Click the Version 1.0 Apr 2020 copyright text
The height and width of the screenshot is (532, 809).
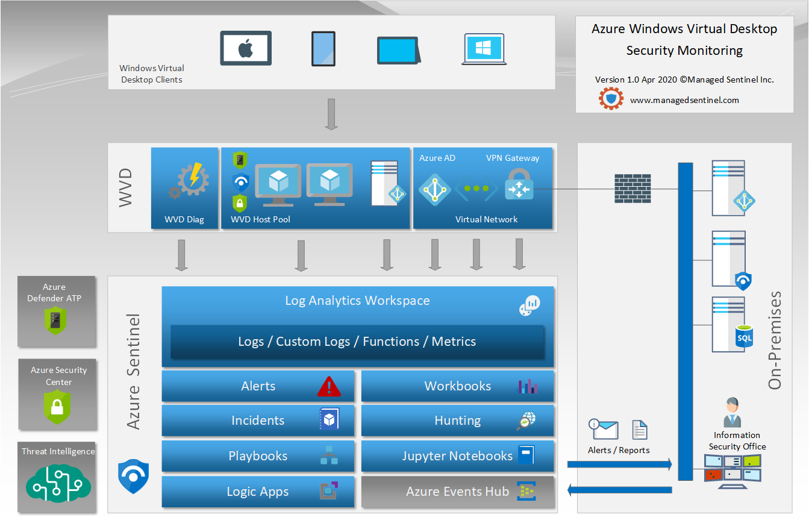(x=684, y=80)
